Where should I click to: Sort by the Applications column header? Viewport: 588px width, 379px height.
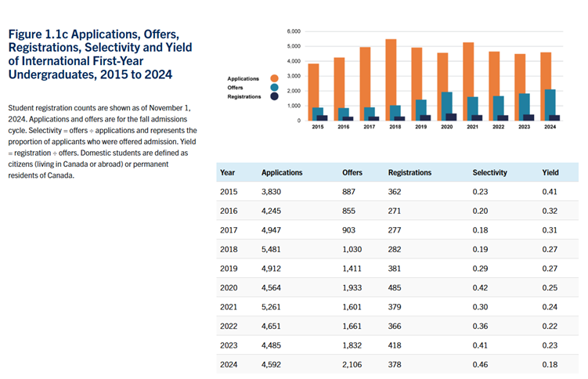[282, 172]
